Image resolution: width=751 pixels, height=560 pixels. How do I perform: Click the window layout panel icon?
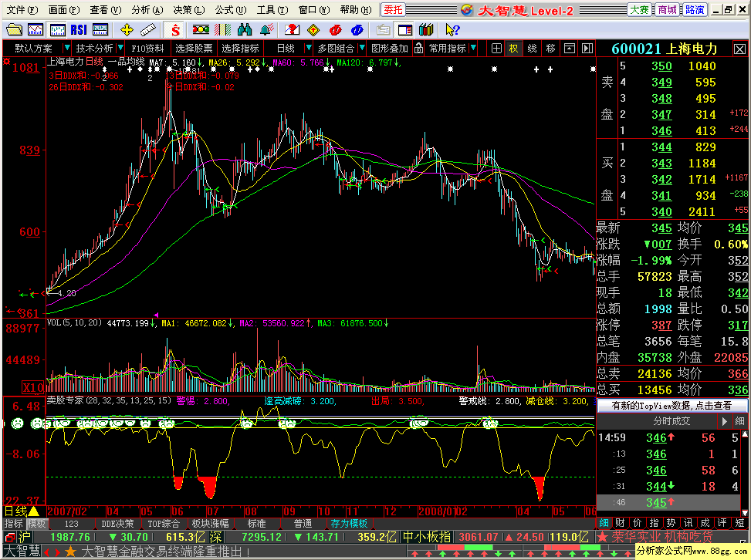(404, 29)
